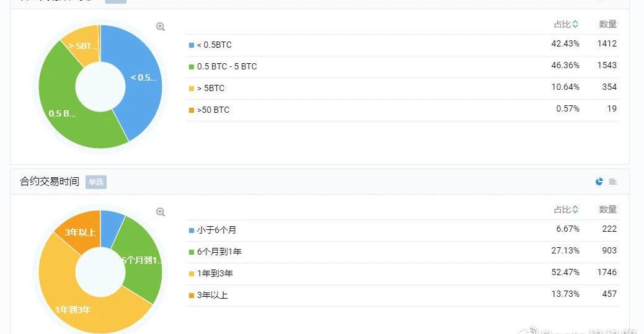644x334 pixels.
Task: Select the 3年以上 legend entry
Action: tap(212, 295)
